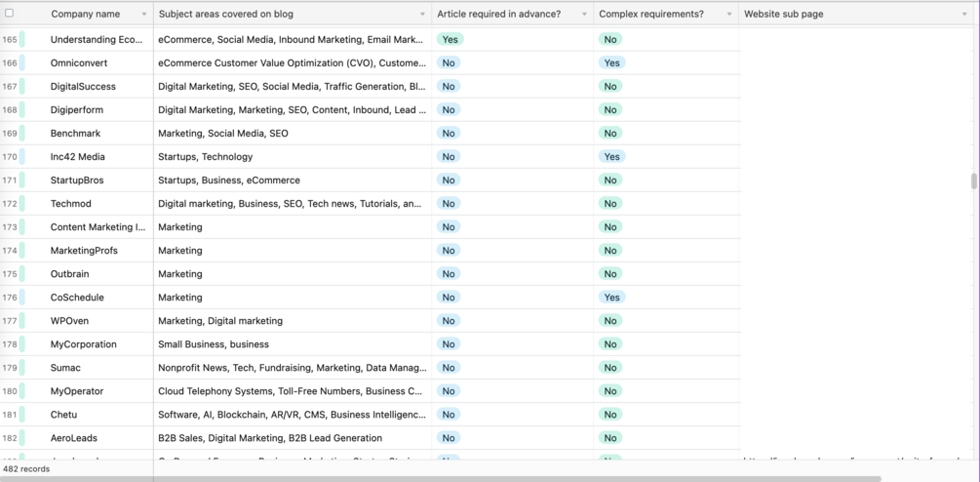Click row number 176
Screen dimensions: 980x482
click(x=10, y=298)
